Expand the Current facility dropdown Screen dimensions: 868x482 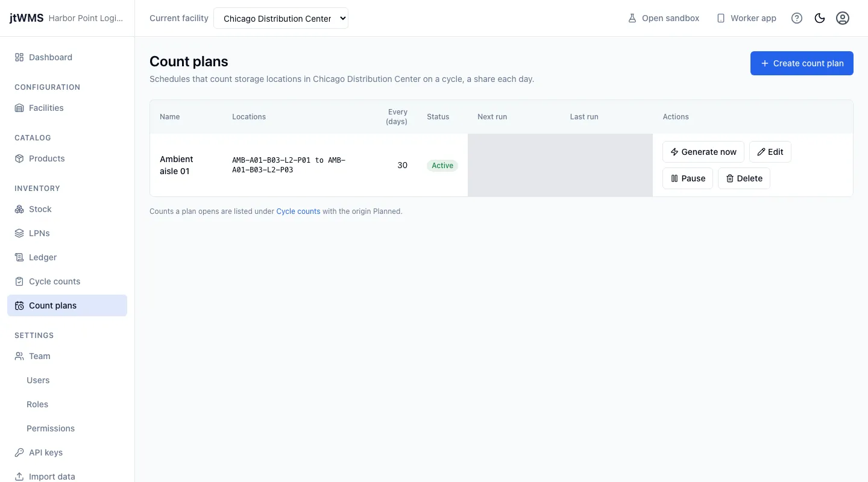coord(281,18)
